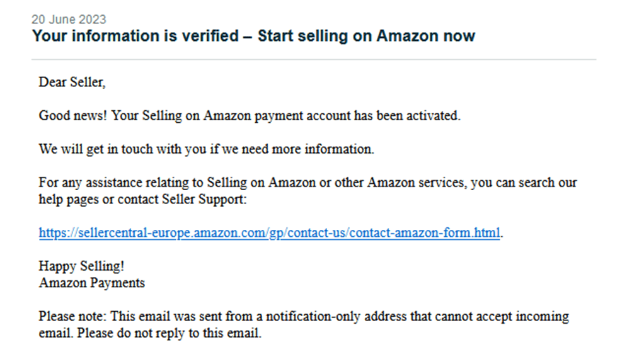Click the email subject heading

coord(253,36)
